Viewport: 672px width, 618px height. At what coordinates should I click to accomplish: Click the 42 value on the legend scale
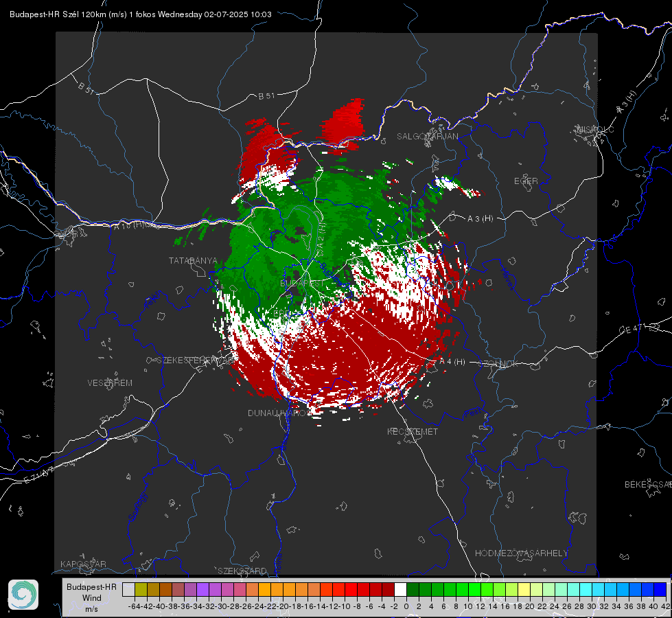[666, 606]
